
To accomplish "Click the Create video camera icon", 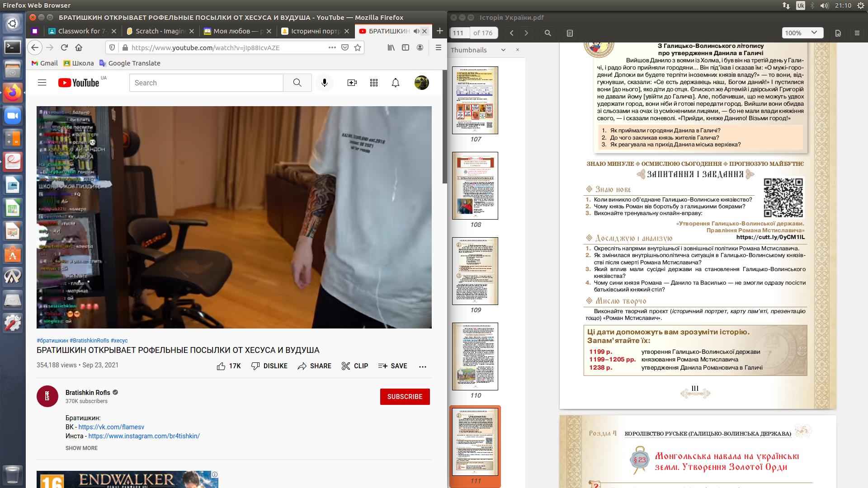I will tap(352, 83).
